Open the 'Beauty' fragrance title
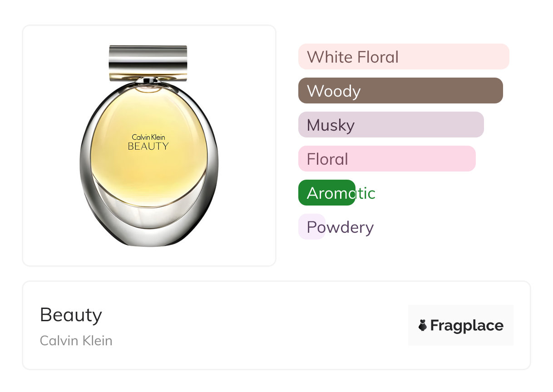 pyautogui.click(x=71, y=315)
